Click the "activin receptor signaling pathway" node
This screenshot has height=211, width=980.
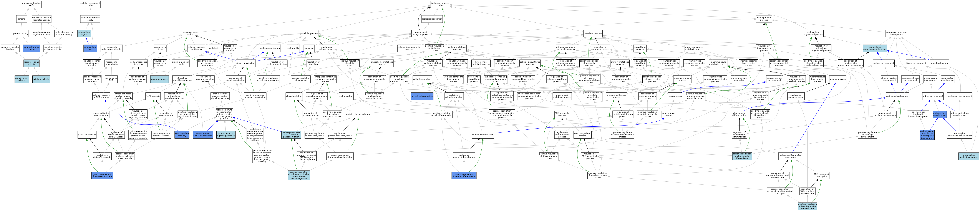point(226,134)
